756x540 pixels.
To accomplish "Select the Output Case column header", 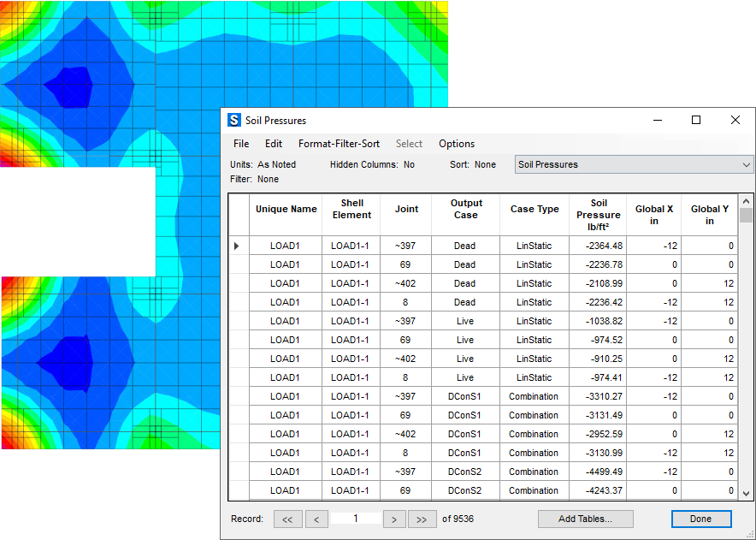I will tap(465, 210).
